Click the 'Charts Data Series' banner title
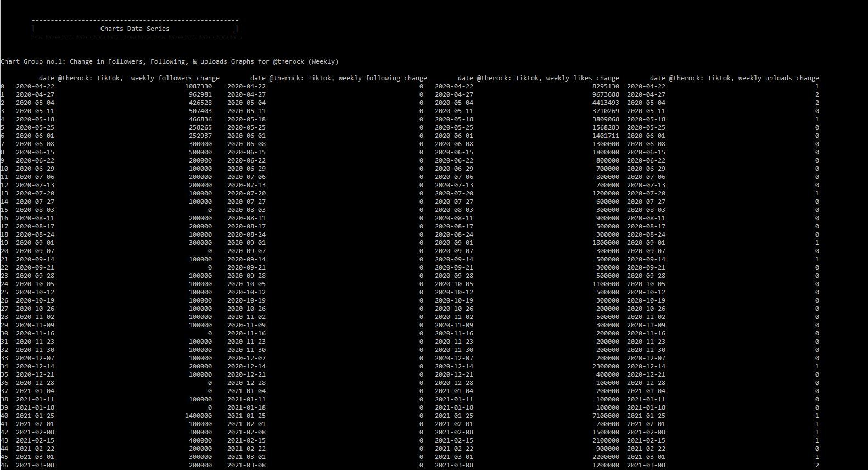 coord(135,29)
